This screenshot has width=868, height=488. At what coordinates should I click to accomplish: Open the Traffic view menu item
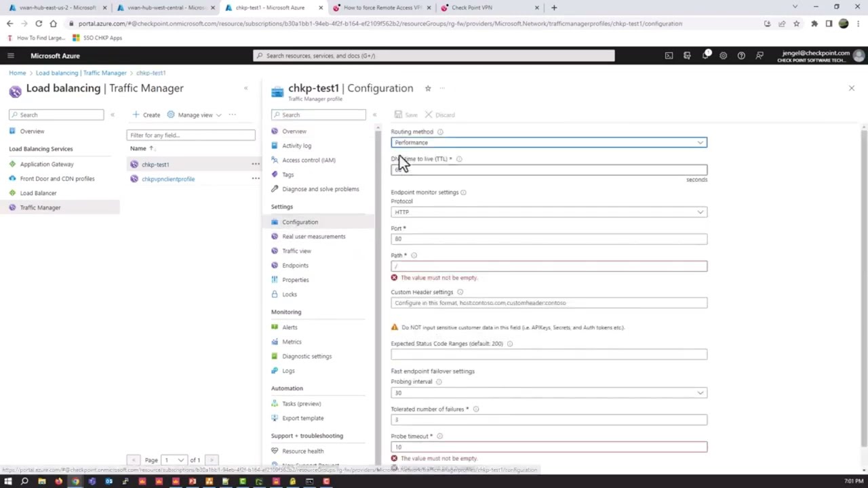click(x=296, y=251)
